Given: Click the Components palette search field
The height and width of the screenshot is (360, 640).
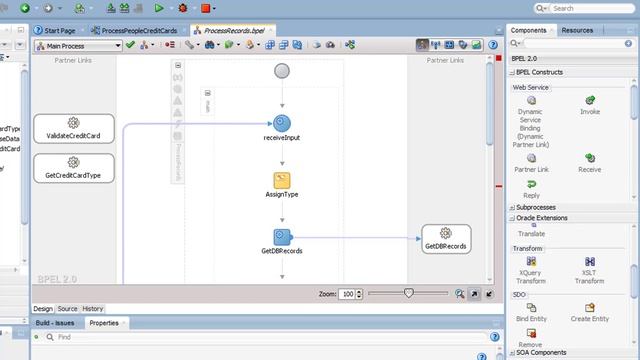Looking at the screenshot, I should click(573, 43).
